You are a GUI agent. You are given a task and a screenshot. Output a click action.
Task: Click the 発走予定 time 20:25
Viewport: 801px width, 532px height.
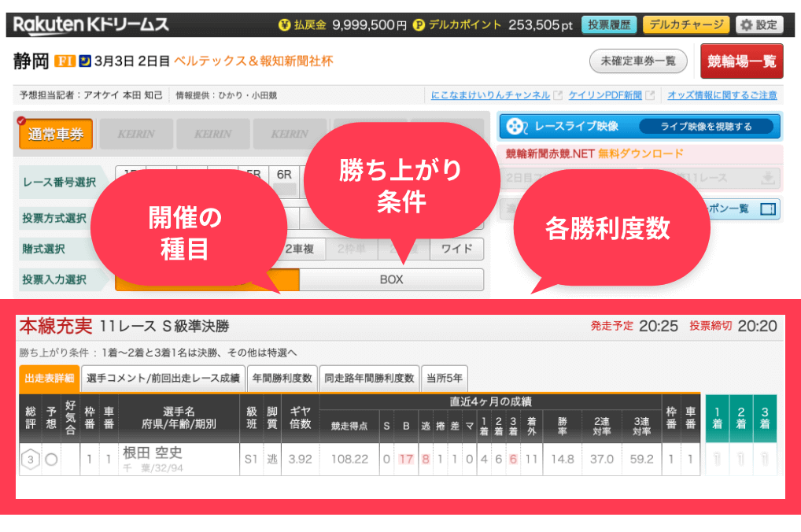(659, 326)
